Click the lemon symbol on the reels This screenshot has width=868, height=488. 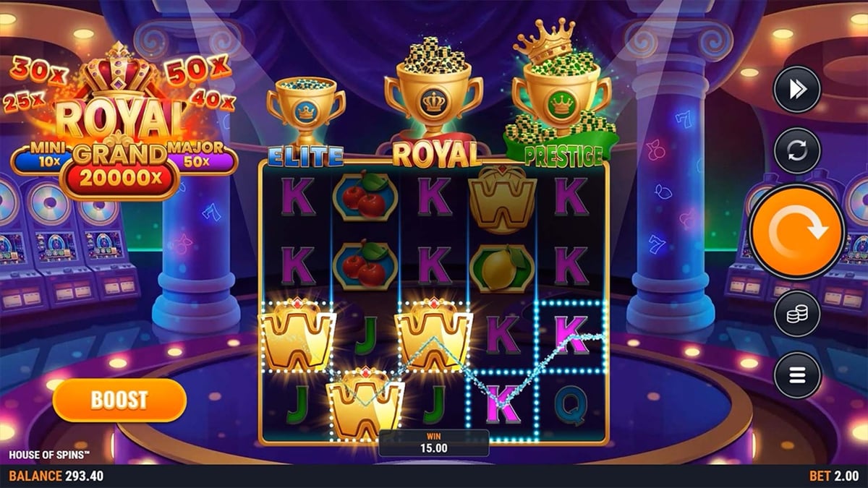click(502, 268)
